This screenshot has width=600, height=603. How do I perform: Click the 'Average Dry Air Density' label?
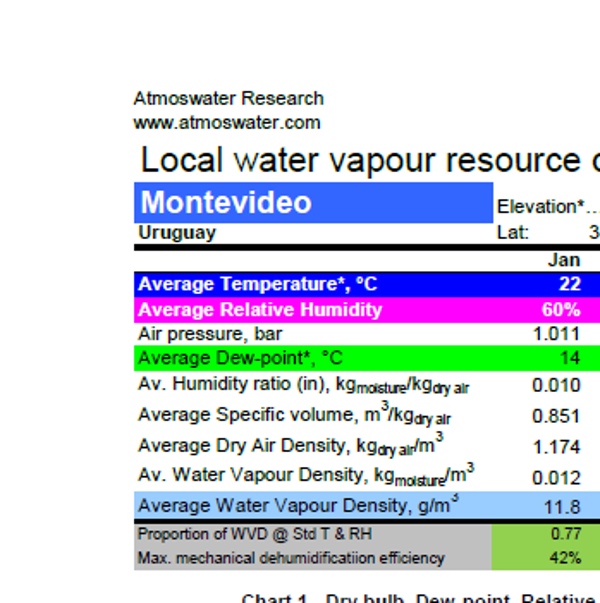pos(290,446)
